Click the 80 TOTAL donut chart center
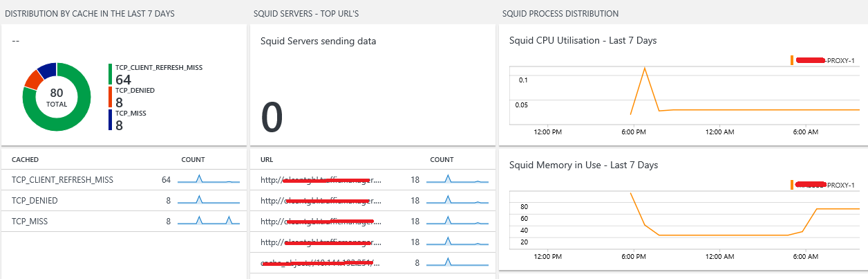868x279 pixels. coord(57,97)
